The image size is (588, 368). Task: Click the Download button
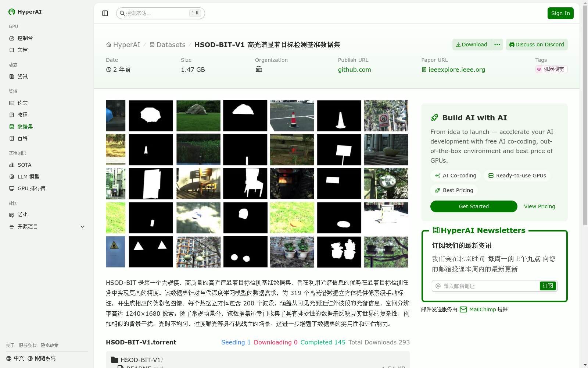pyautogui.click(x=472, y=45)
